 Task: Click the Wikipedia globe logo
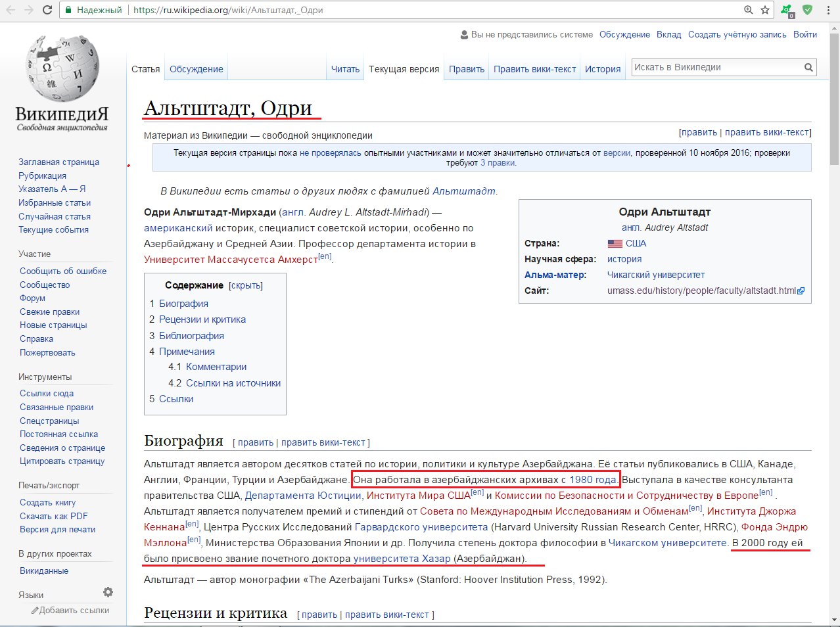point(62,68)
